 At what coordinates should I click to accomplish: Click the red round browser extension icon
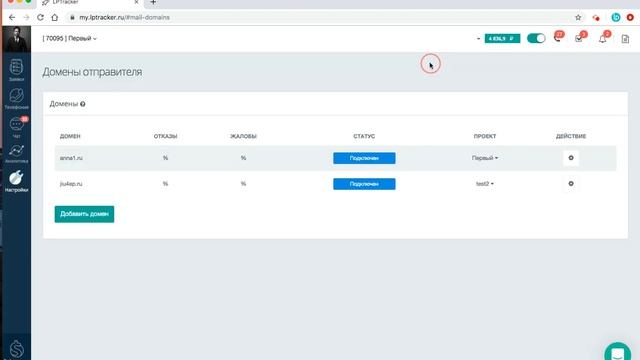630,17
